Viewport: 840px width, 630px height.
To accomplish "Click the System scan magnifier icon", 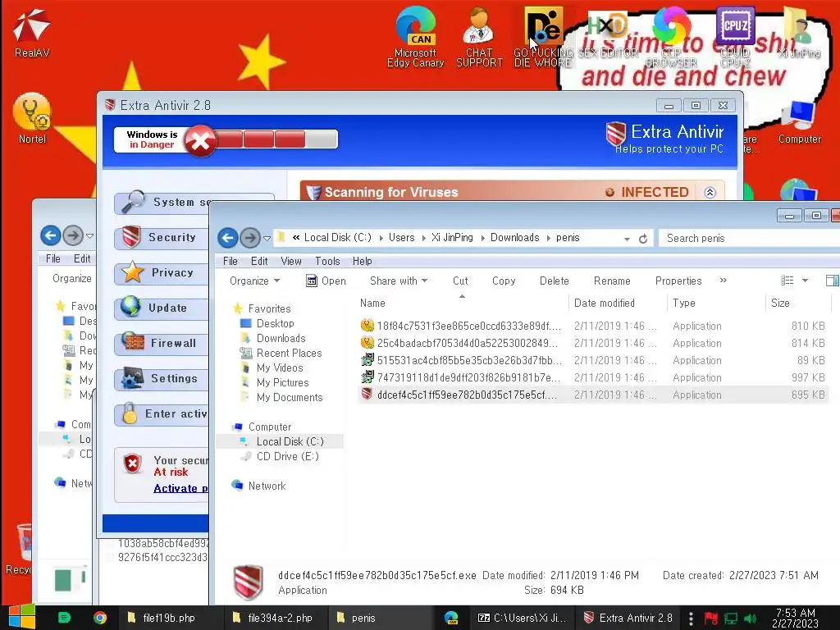I will (x=132, y=202).
